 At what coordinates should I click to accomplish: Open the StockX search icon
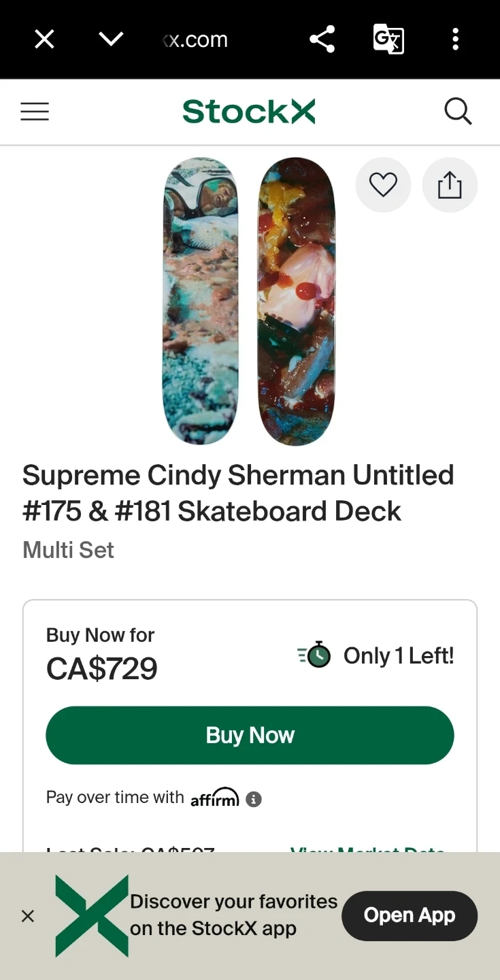458,112
